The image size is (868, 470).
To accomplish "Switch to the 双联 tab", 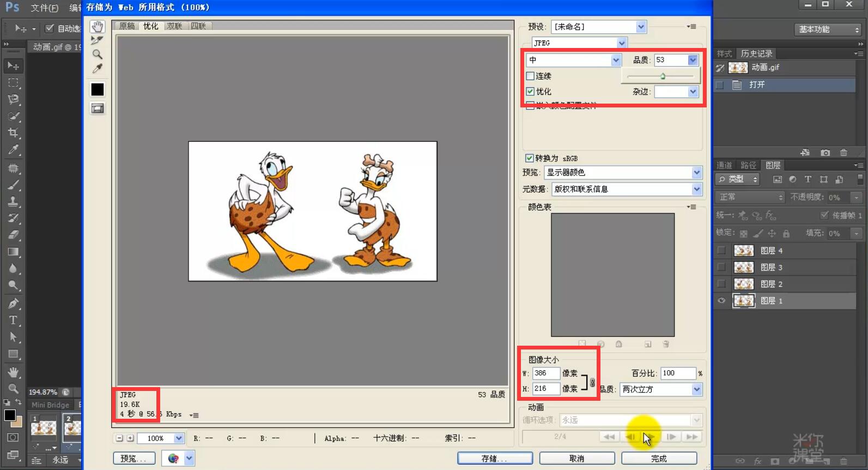I will 174,26.
